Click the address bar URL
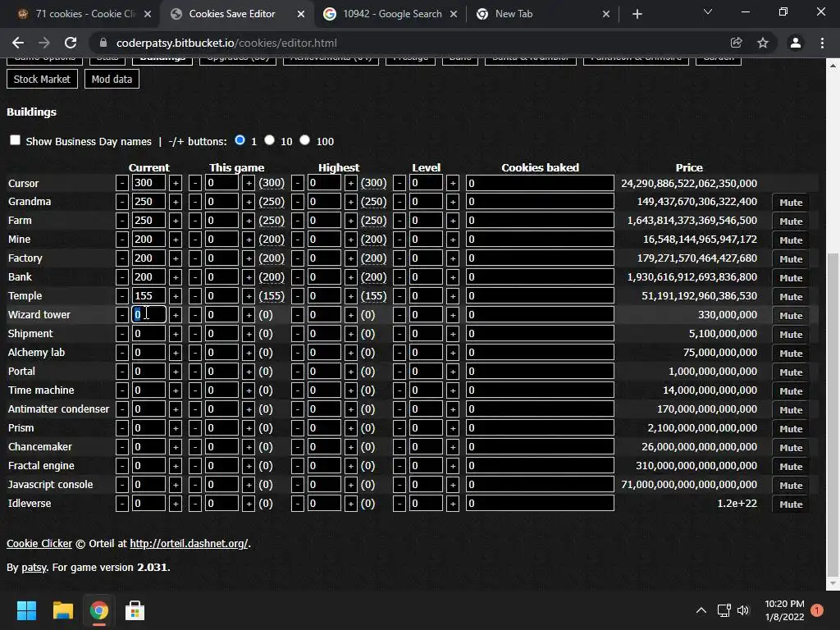 coord(226,43)
